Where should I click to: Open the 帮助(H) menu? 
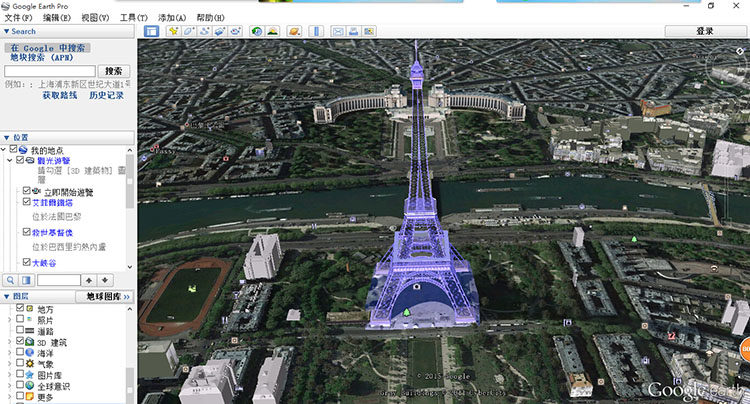coord(210,18)
